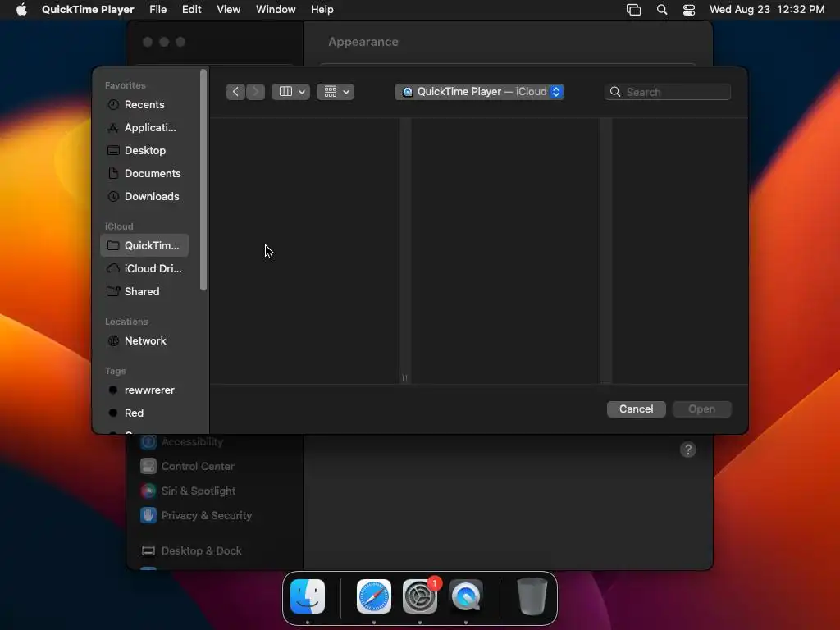The width and height of the screenshot is (840, 630).
Task: Click the first column resize handle
Action: point(404,377)
